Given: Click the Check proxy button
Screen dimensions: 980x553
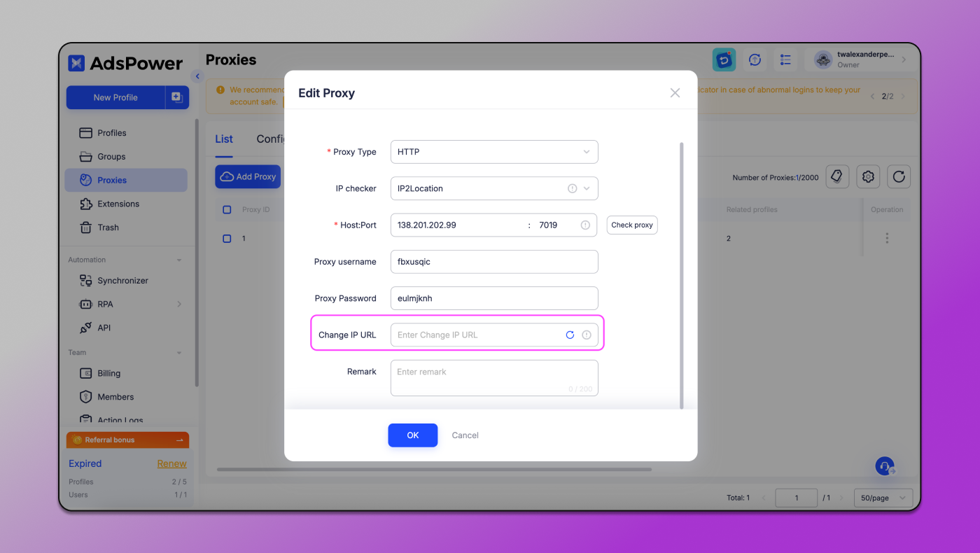Looking at the screenshot, I should (x=631, y=225).
